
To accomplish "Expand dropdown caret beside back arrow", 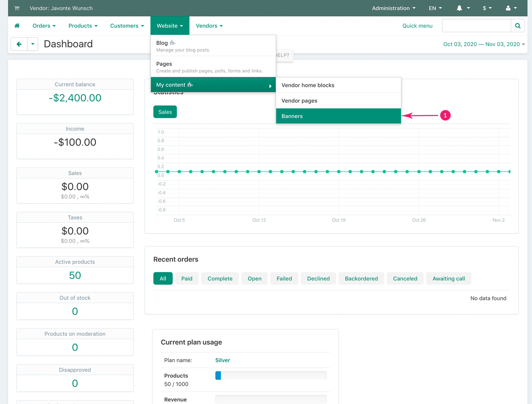I will point(33,44).
